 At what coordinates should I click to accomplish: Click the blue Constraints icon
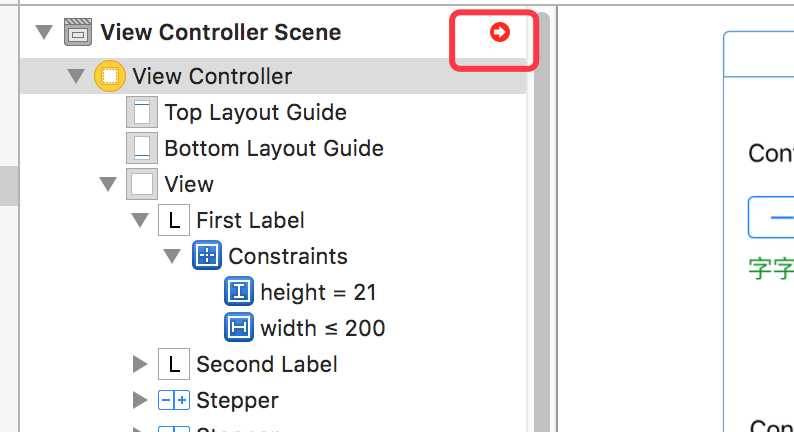pos(207,255)
